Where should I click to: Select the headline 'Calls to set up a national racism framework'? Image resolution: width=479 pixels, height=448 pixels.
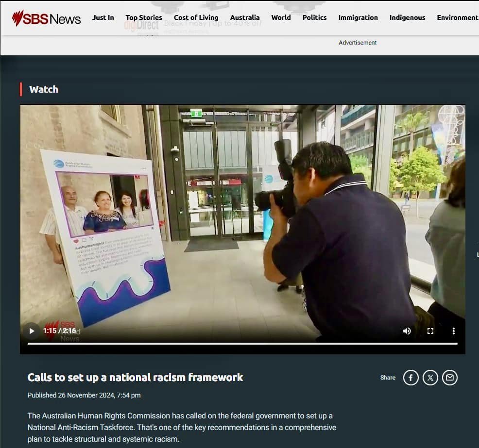[x=135, y=378]
